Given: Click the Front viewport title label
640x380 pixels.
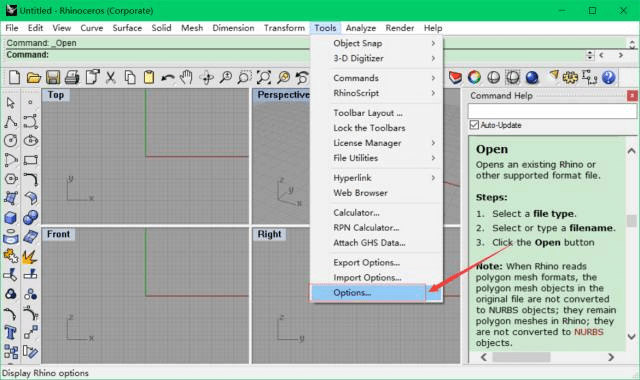Looking at the screenshot, I should [58, 234].
